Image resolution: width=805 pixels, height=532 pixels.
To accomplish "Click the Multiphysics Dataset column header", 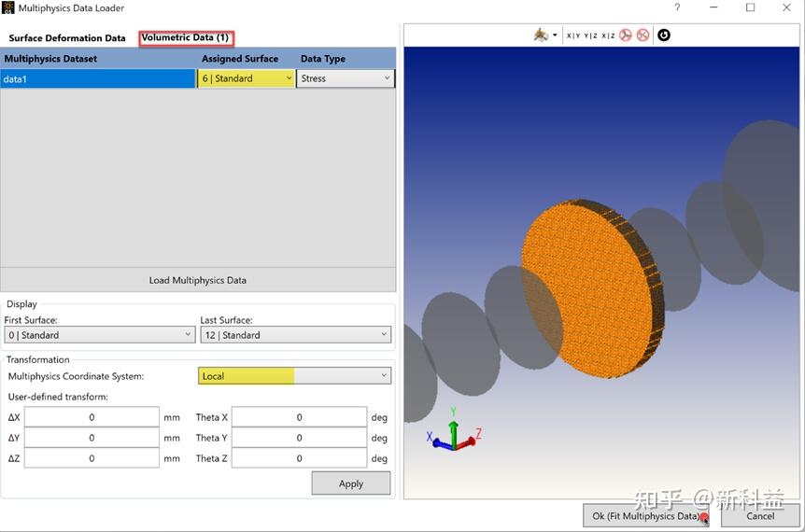I will 50,59.
